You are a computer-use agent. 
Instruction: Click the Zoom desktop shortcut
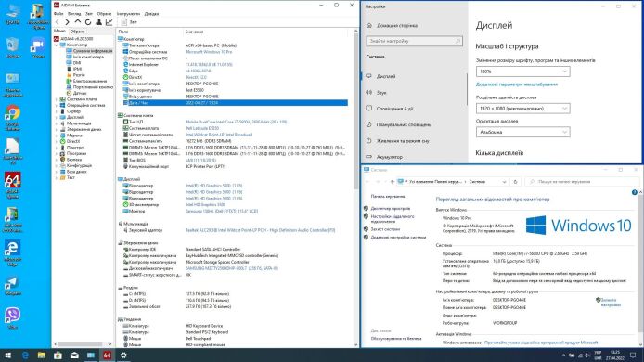(x=38, y=47)
